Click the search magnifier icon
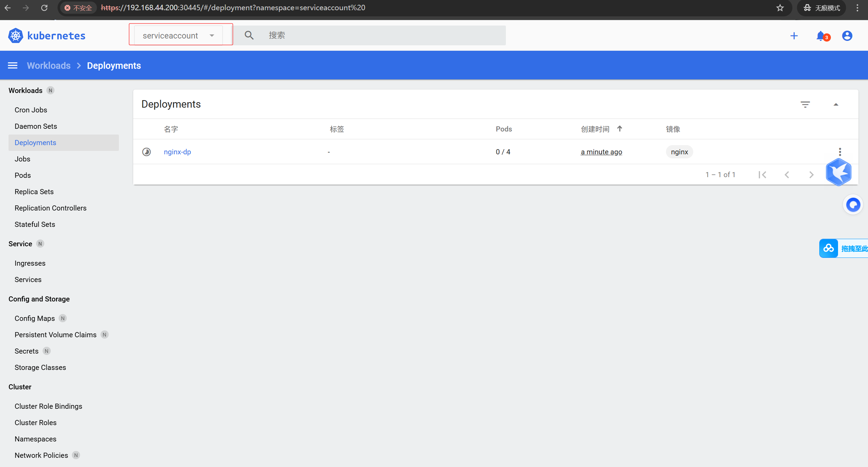This screenshot has width=868, height=467. [x=249, y=35]
